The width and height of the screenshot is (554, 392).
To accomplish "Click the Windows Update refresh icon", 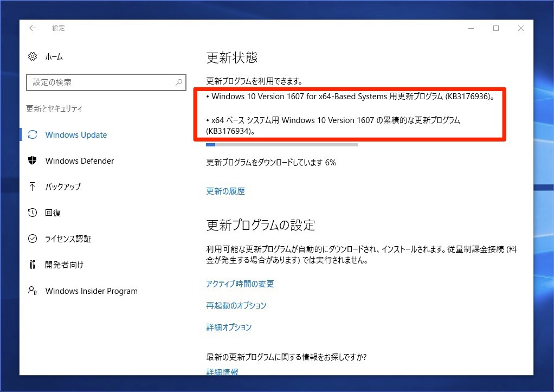I will [33, 134].
